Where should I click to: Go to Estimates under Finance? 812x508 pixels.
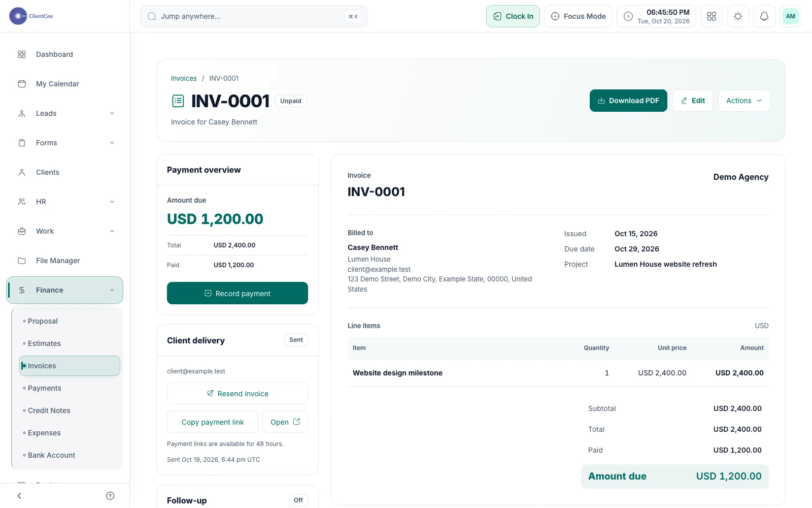click(70, 343)
